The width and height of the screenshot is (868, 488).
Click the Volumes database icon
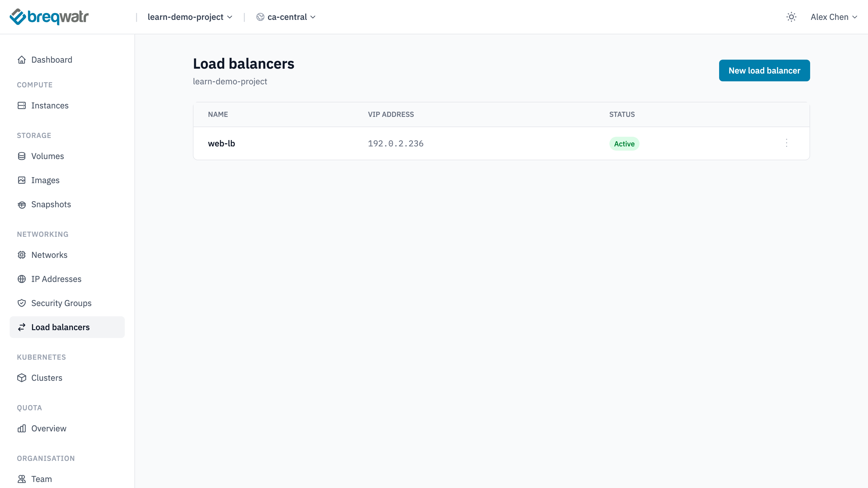(x=22, y=156)
